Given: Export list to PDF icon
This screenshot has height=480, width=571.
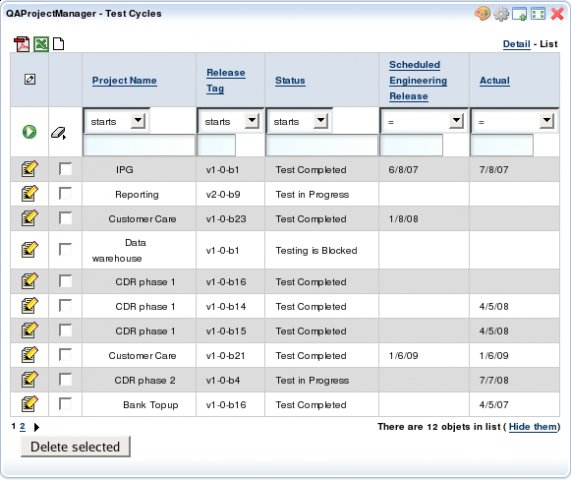Looking at the screenshot, I should tap(21, 44).
